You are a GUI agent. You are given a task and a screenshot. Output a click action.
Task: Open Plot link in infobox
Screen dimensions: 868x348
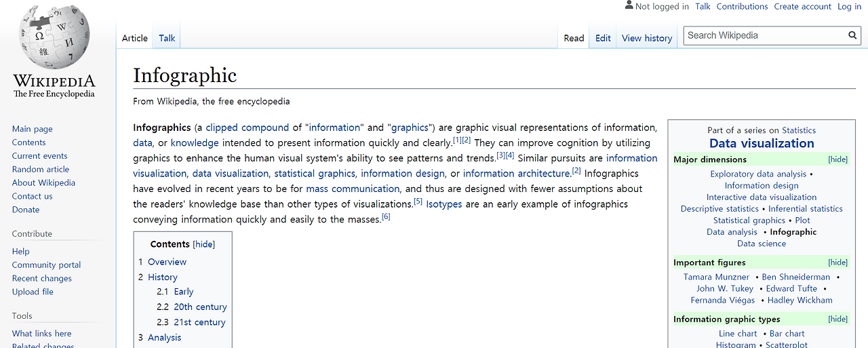tap(803, 220)
